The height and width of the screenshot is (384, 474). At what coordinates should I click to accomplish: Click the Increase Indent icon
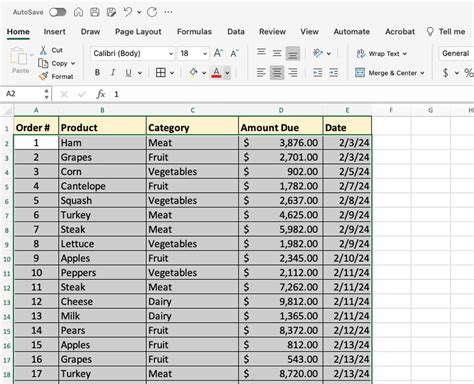point(334,72)
